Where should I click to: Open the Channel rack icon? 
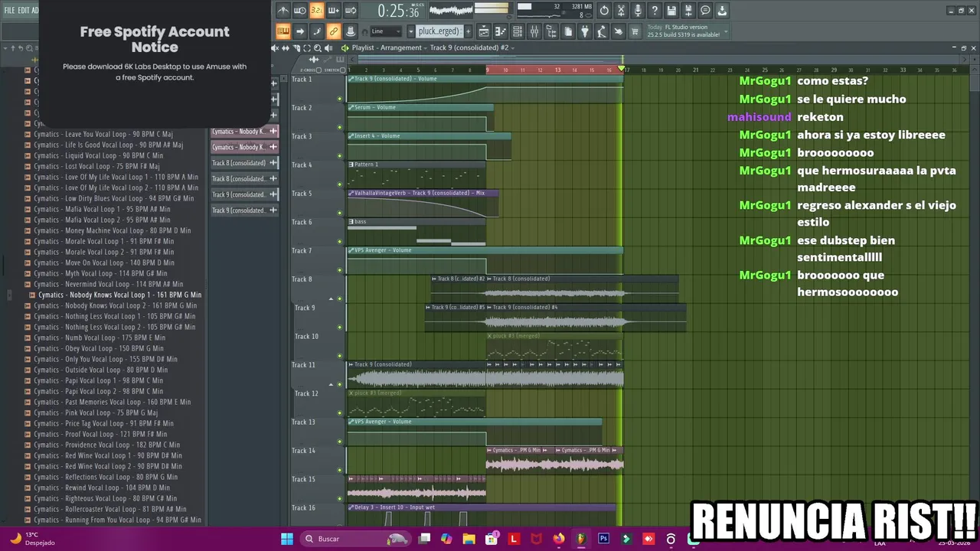518,31
